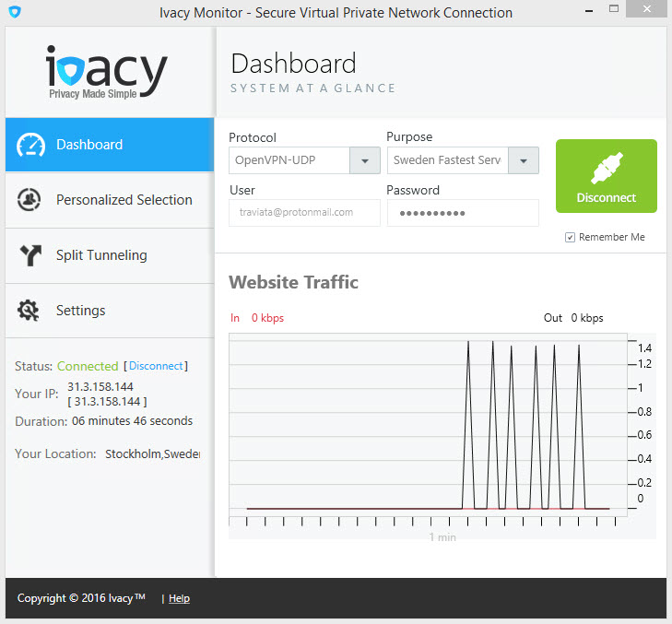The height and width of the screenshot is (624, 672).
Task: Open the Help link in footer
Action: pyautogui.click(x=179, y=598)
